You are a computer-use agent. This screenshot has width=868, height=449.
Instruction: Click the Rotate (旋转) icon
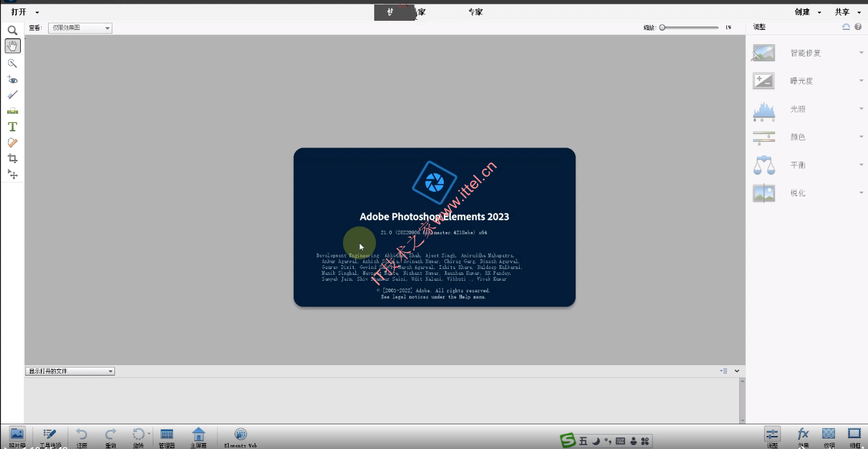pyautogui.click(x=138, y=434)
